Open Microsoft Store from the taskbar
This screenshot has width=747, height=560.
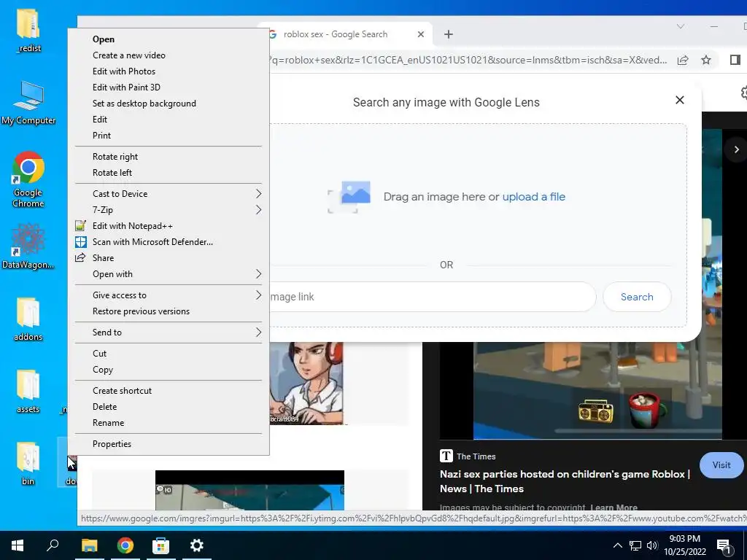click(161, 545)
